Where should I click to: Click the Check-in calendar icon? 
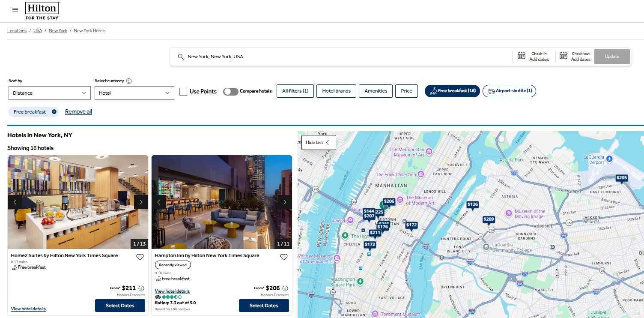[x=522, y=55]
